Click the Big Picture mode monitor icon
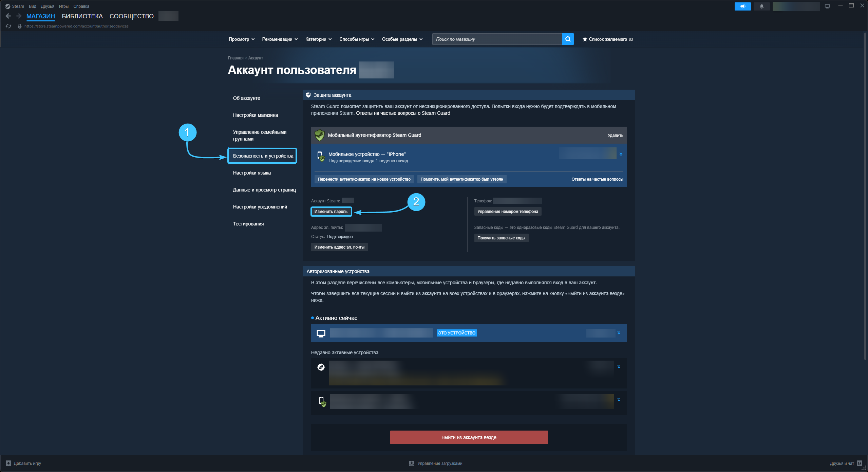Viewport: 868px width, 472px height. click(x=827, y=6)
